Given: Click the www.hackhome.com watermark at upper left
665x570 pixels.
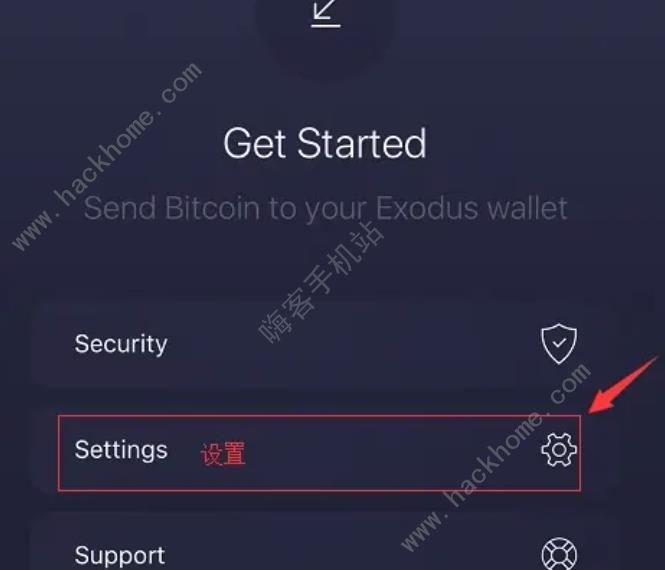Looking at the screenshot, I should pyautogui.click(x=107, y=156).
